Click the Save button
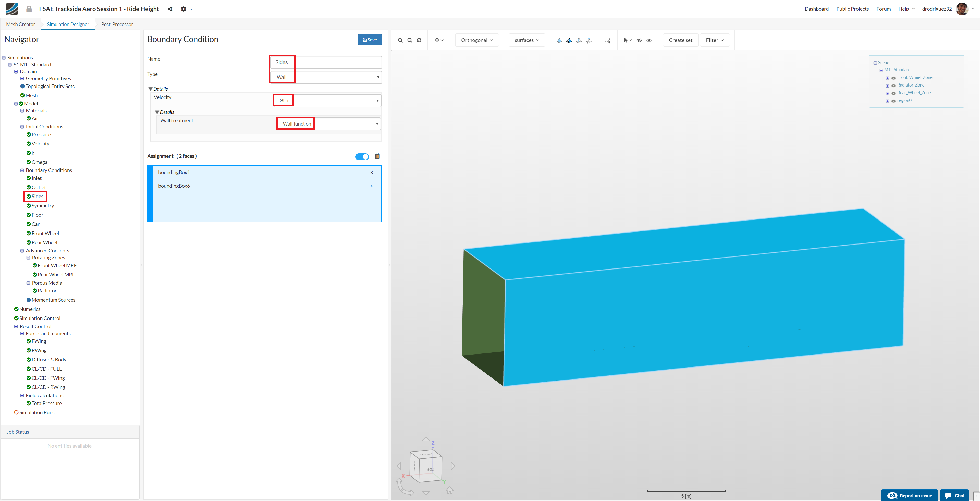The image size is (980, 501). click(x=369, y=40)
